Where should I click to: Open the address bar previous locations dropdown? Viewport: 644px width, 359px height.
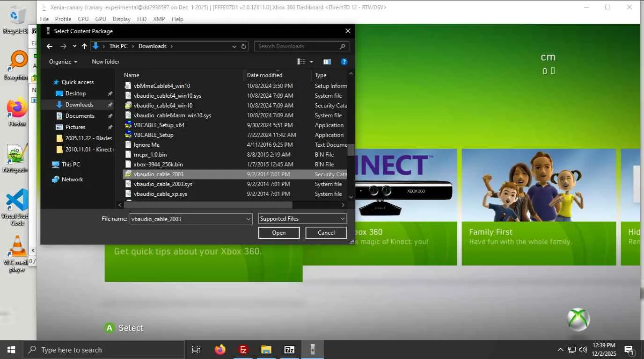234,46
